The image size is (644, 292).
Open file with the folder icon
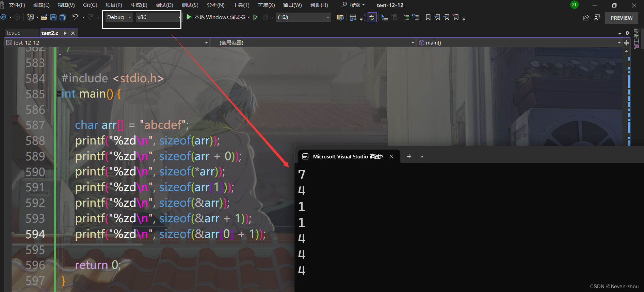[x=44, y=17]
